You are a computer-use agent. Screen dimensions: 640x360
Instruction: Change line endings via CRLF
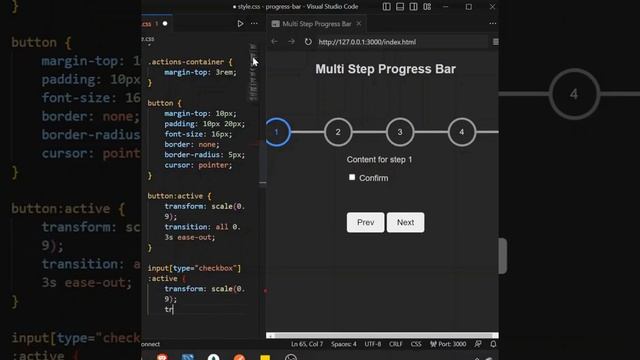pyautogui.click(x=396, y=344)
